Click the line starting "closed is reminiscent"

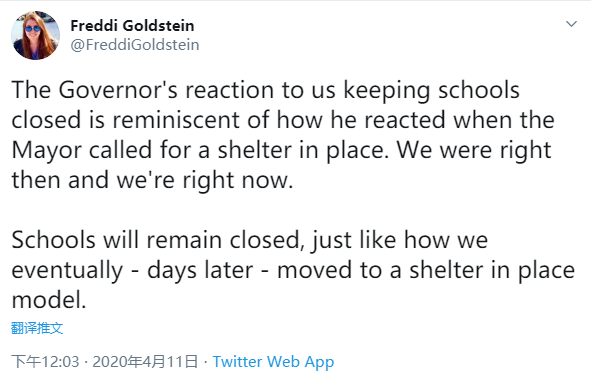pos(283,120)
